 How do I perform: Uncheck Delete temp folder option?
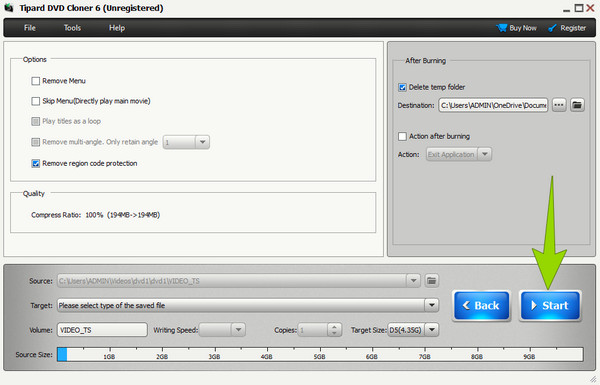[402, 87]
